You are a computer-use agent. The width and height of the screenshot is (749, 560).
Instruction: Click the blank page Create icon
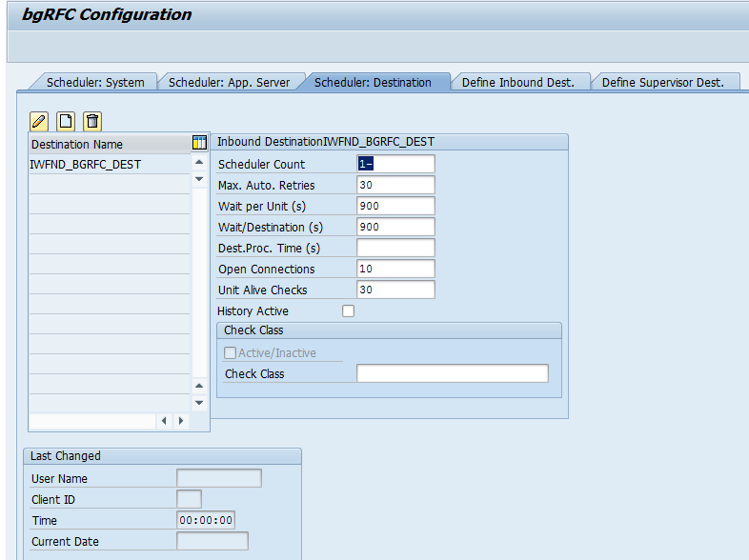tap(66, 121)
